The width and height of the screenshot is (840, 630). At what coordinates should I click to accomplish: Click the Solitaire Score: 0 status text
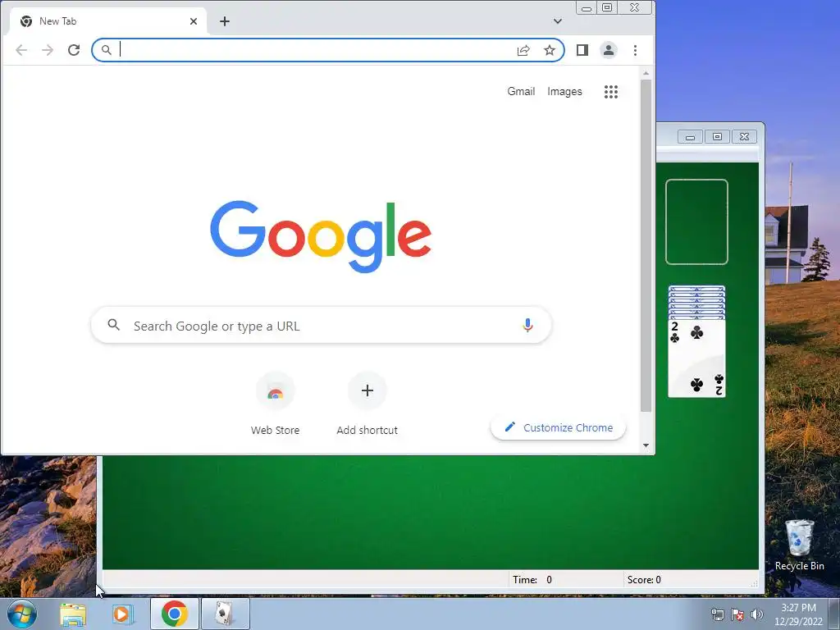coord(644,580)
